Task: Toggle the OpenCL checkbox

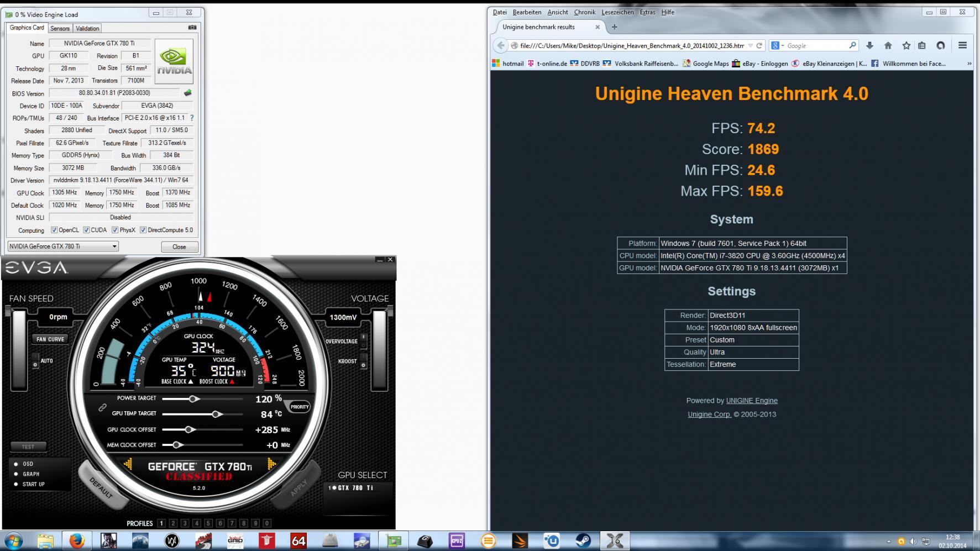Action: pyautogui.click(x=54, y=230)
